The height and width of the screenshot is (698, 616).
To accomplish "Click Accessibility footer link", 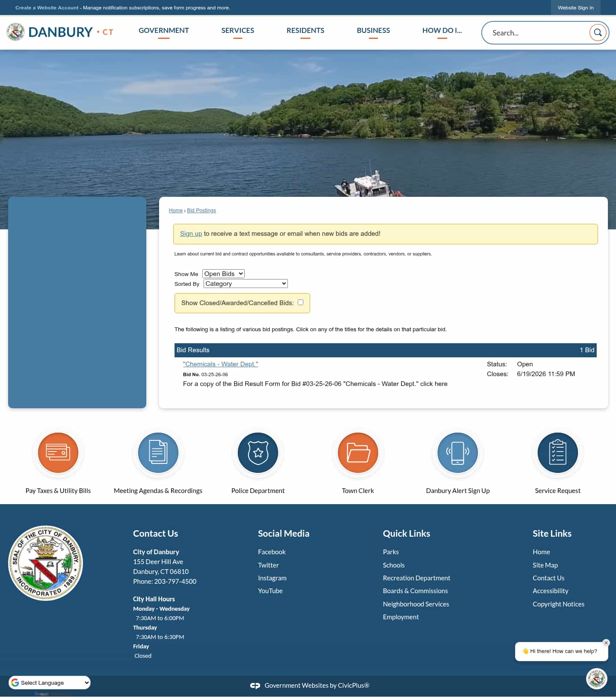I will coord(551,591).
